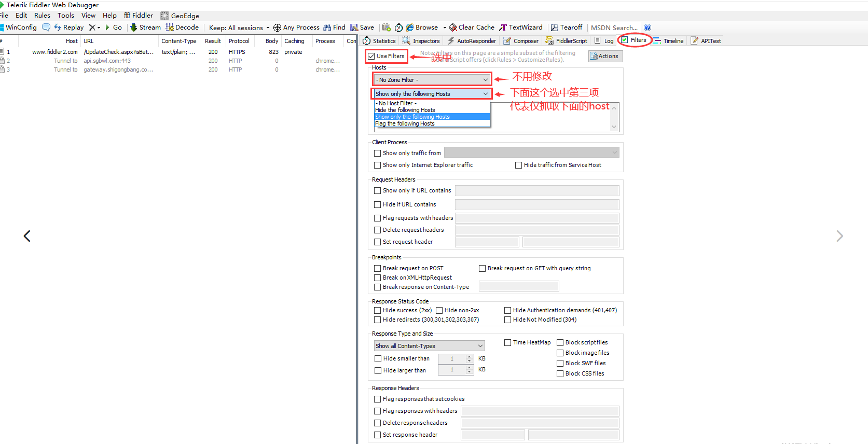Click the Go resume button
Viewport: 868px width, 444px height.
114,27
